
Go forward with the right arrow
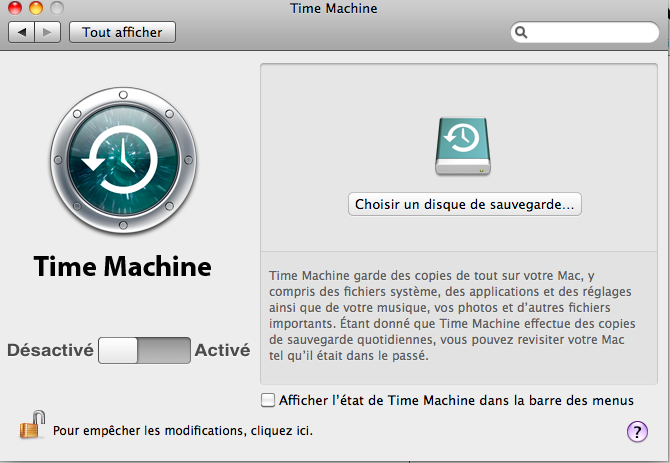tap(47, 33)
